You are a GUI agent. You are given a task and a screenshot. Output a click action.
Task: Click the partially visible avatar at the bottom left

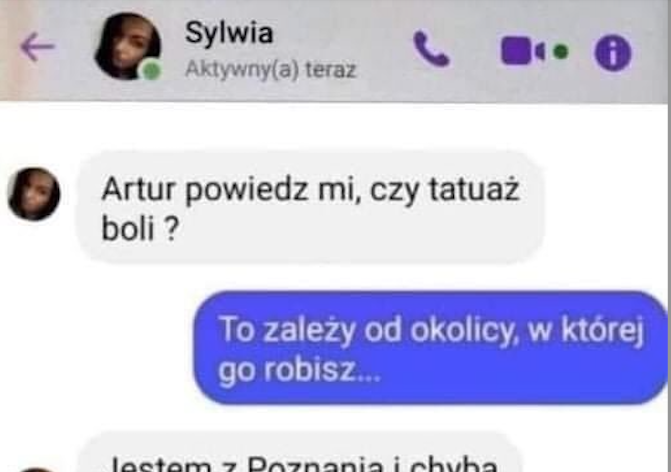coord(36,469)
